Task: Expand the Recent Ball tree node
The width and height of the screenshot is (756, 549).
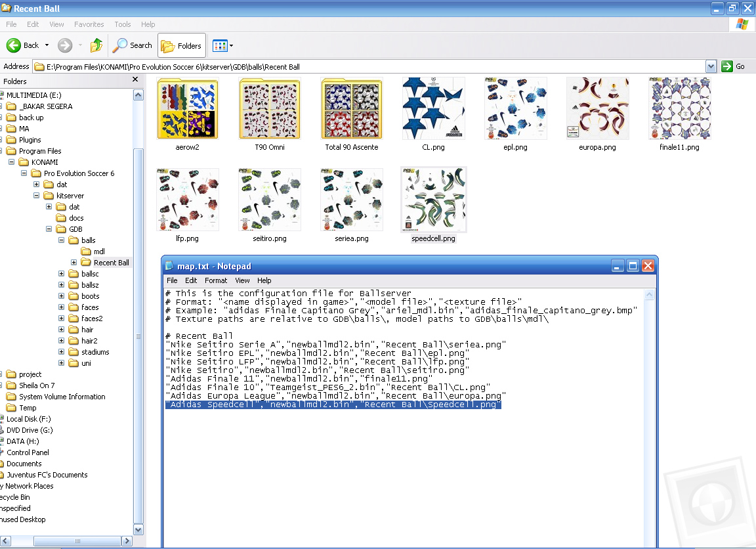Action: [73, 263]
